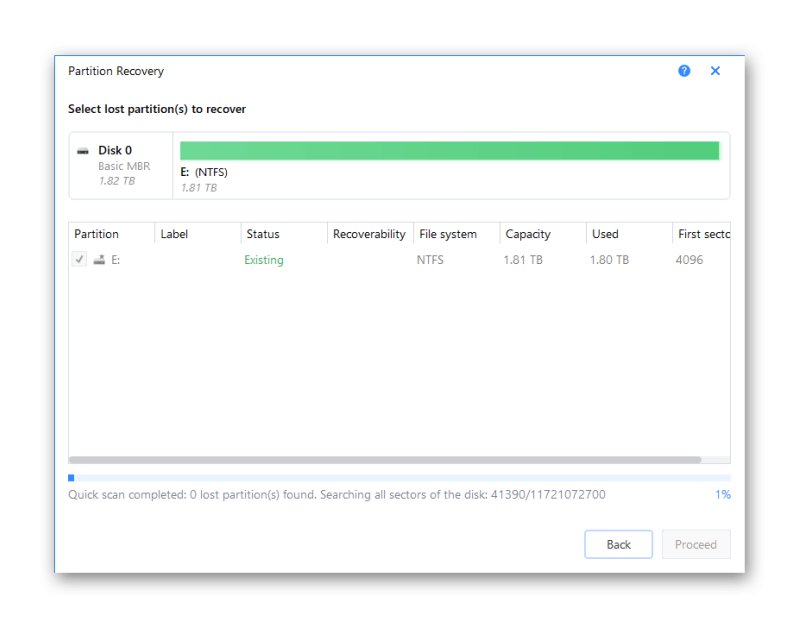Click the Back button

618,544
